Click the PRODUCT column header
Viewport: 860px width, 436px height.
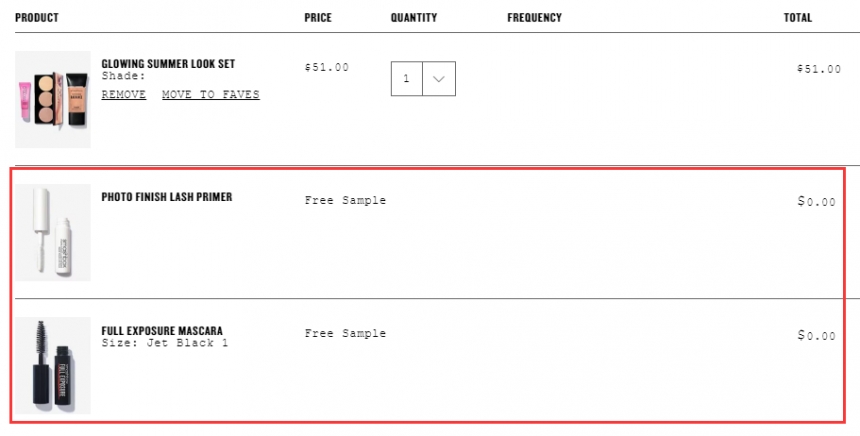point(37,18)
